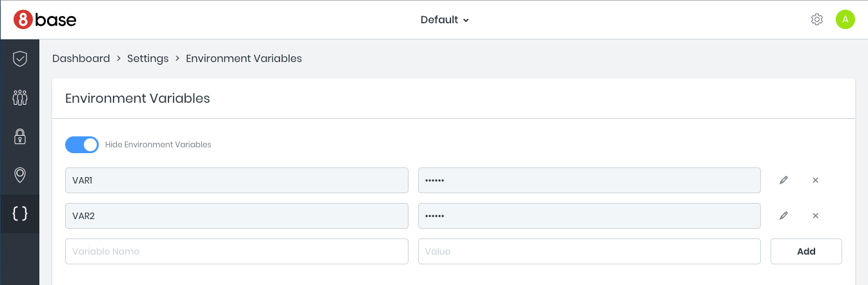This screenshot has width=868, height=285.
Task: Edit VAR2 with the pencil icon
Action: tap(783, 216)
